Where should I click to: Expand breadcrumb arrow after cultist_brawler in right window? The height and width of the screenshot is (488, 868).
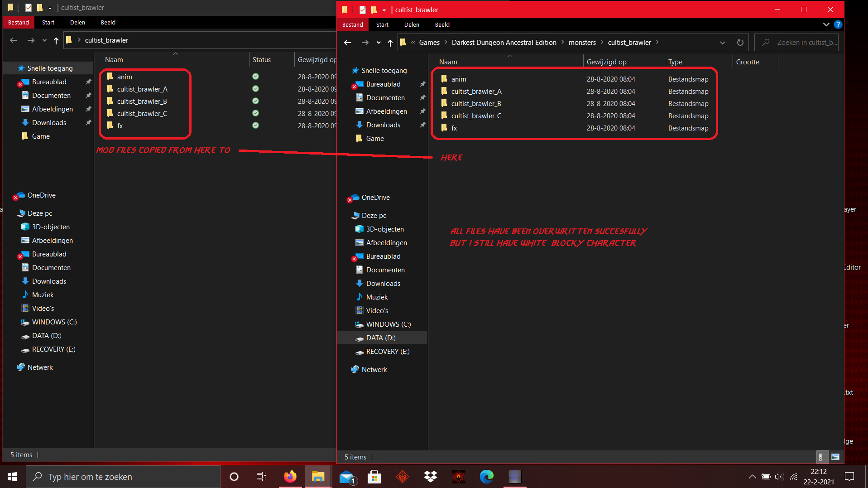point(657,43)
